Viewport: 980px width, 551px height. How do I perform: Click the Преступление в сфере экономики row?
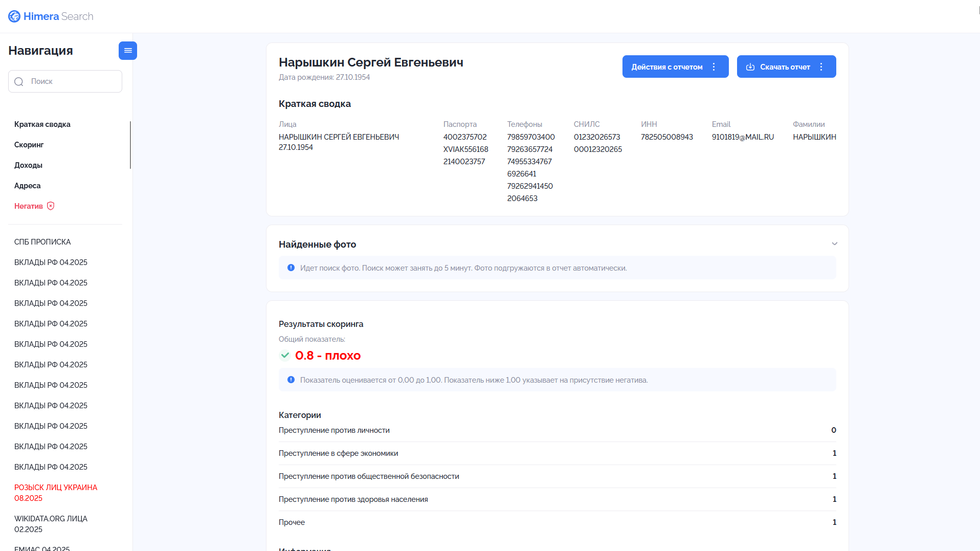tap(558, 453)
